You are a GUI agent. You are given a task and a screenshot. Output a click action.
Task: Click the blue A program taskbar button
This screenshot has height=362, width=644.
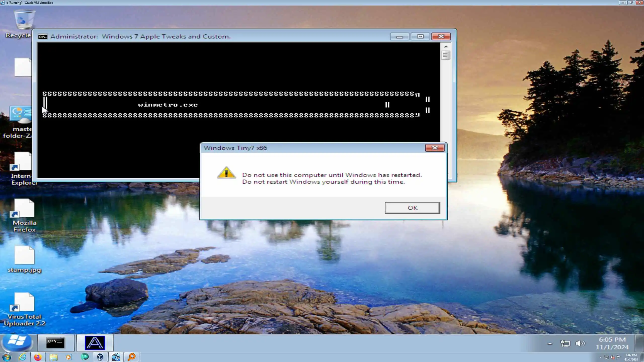(x=95, y=343)
